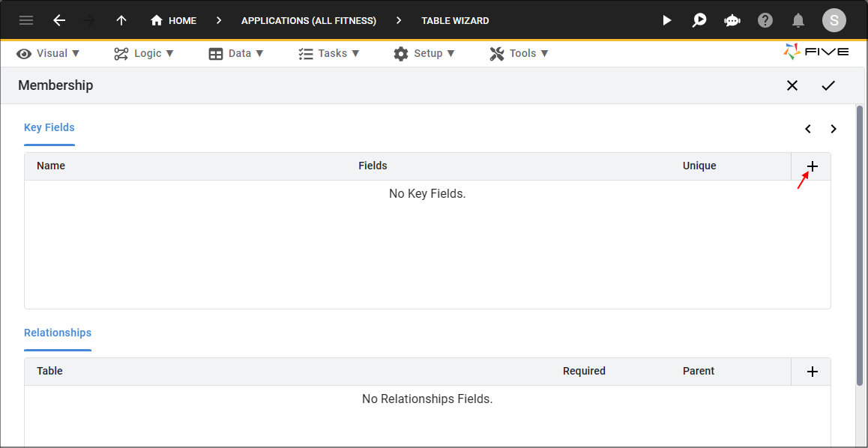Go to next wizard step chevron
This screenshot has height=448, width=868.
(x=833, y=129)
